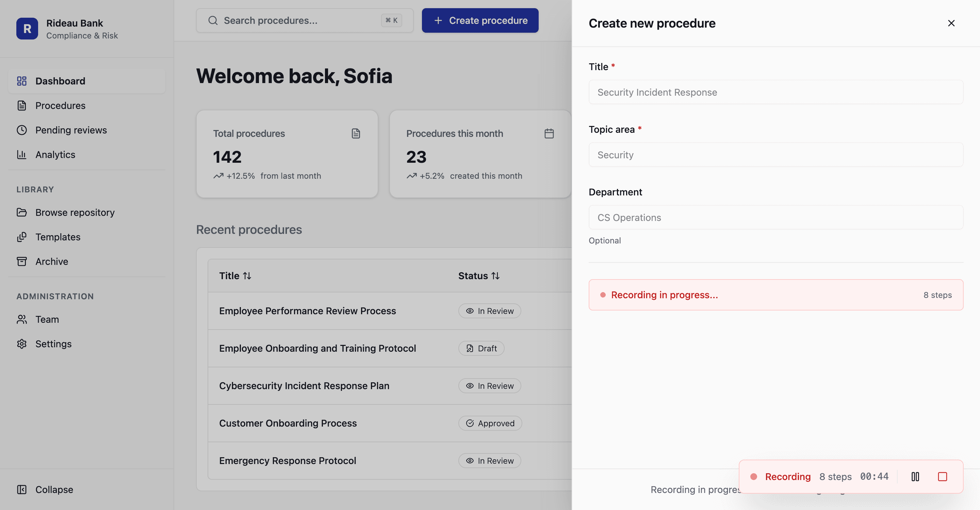Open the Archive section
This screenshot has width=980, height=510.
pos(52,261)
